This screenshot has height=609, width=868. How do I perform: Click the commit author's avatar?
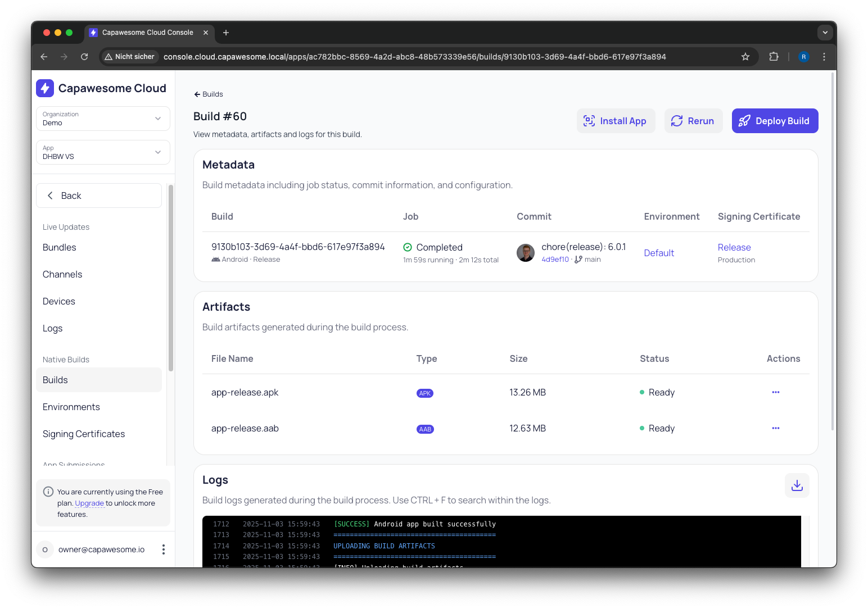(x=526, y=253)
